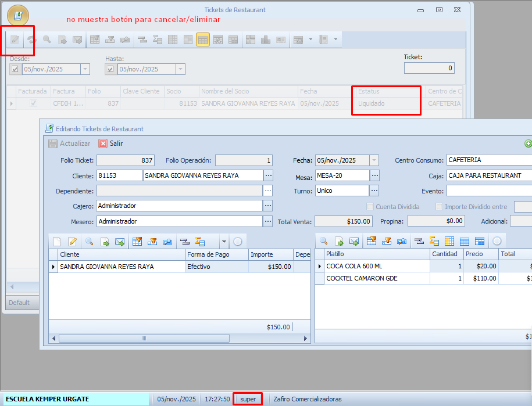Click the Cajero input field
The width and height of the screenshot is (532, 406).
tap(179, 206)
